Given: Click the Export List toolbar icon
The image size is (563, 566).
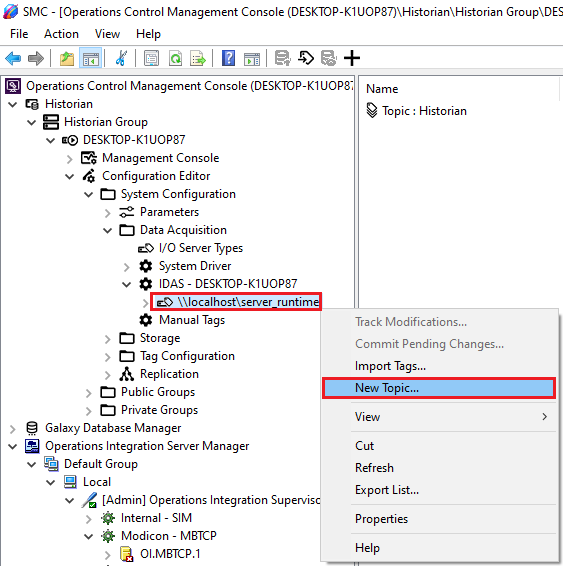Looking at the screenshot, I should pyautogui.click(x=198, y=58).
